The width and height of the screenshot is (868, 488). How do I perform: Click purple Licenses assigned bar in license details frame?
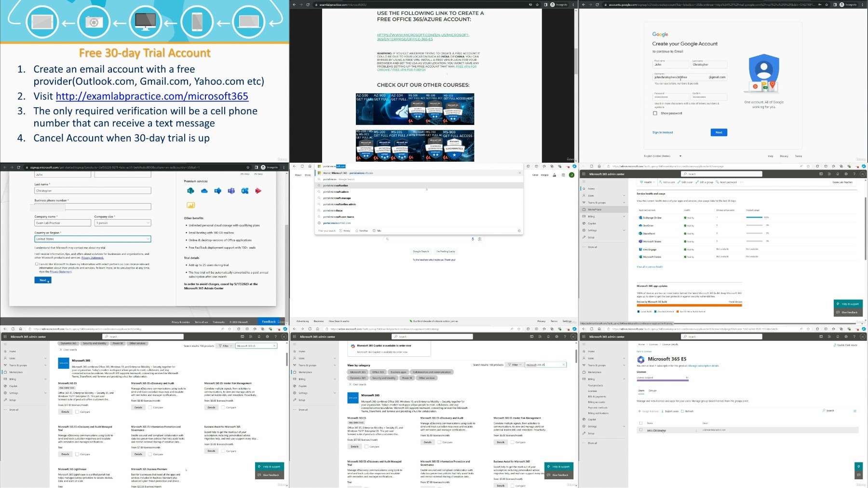[663, 380]
